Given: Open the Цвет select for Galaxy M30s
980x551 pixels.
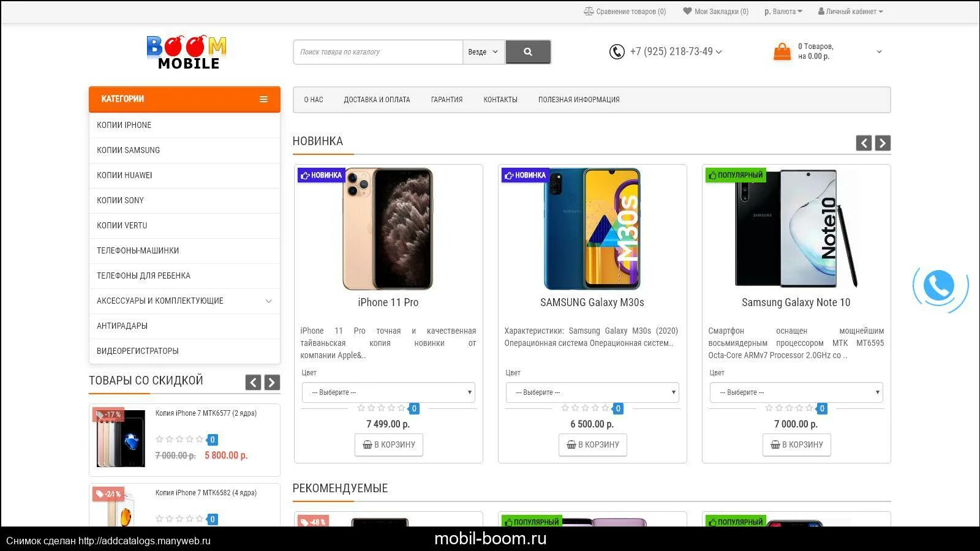Looking at the screenshot, I should 592,392.
